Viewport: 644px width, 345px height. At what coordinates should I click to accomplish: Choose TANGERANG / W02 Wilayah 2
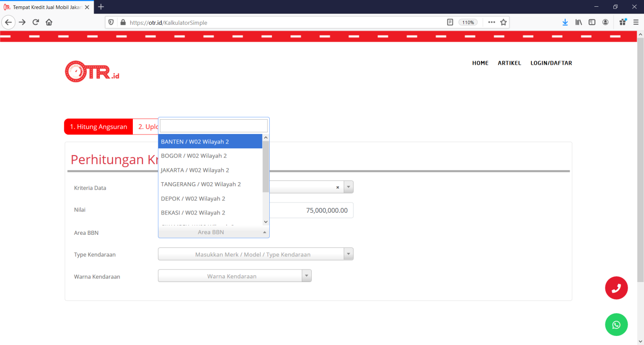point(210,184)
